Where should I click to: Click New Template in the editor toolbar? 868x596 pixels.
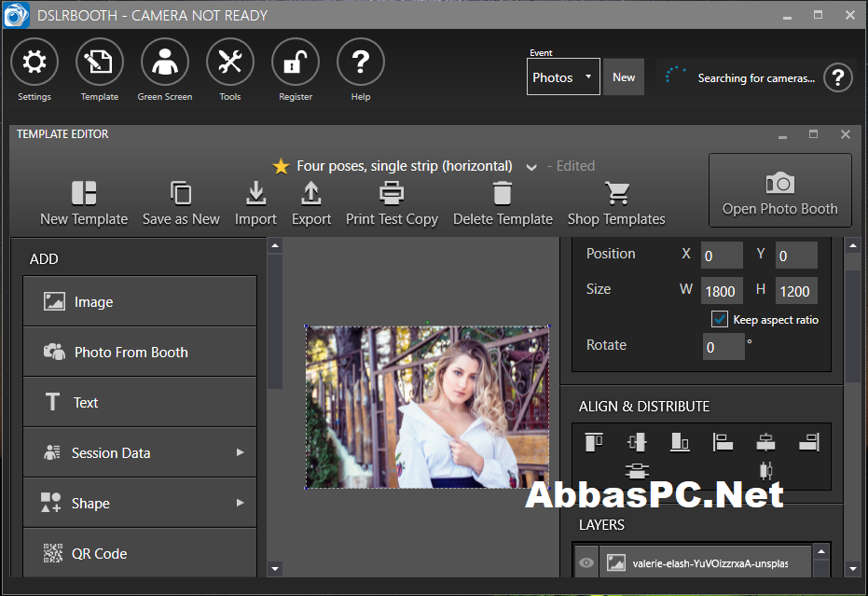[x=84, y=204]
